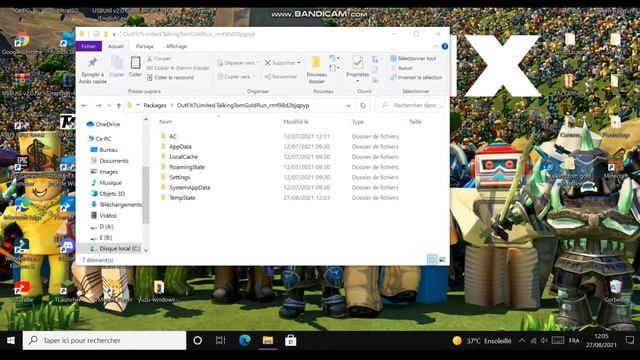The image size is (640, 360).
Task: Sort by the Modifié le column header
Action: [x=296, y=122]
